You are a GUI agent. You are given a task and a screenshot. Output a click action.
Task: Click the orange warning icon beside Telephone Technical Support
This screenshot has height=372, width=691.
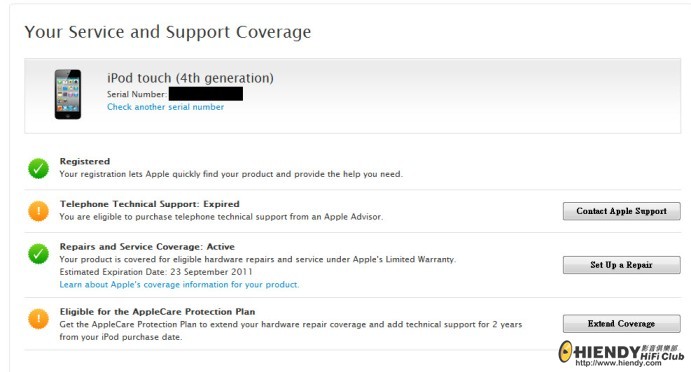click(38, 211)
